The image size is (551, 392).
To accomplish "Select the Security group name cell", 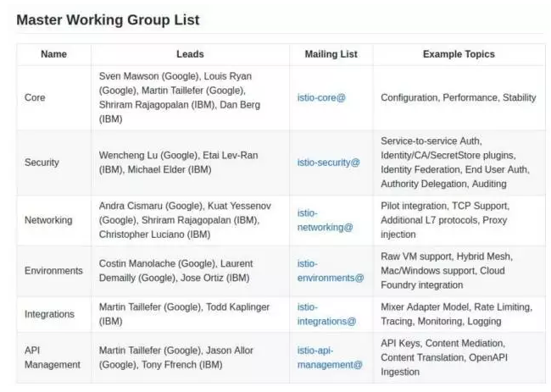I will pos(53,163).
